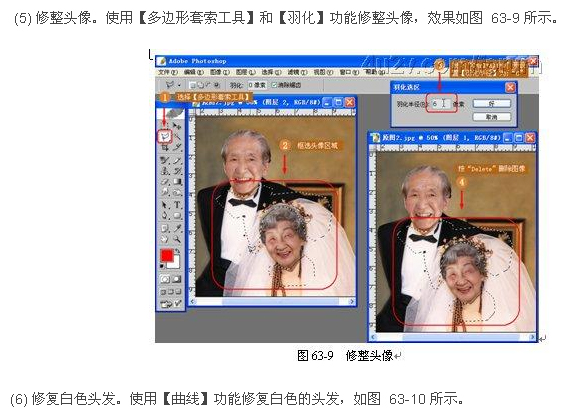Select the Move tool in toolbox
This screenshot has width=568, height=420.
point(177,126)
